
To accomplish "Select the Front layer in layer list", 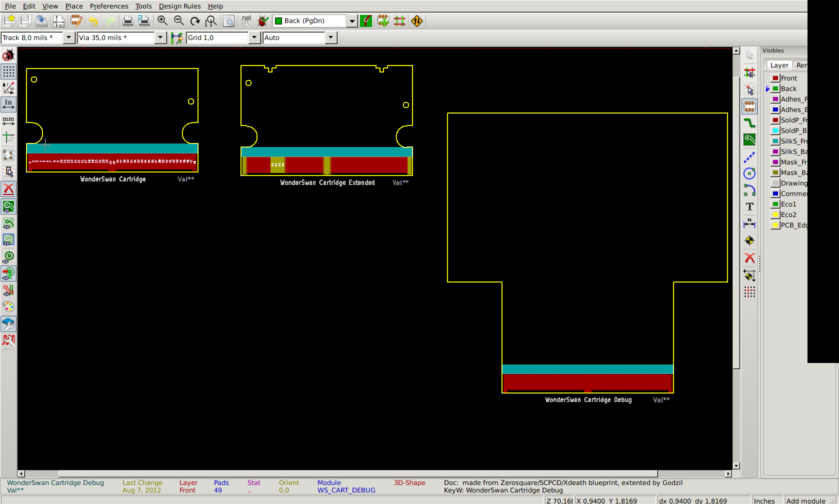I will coord(788,78).
